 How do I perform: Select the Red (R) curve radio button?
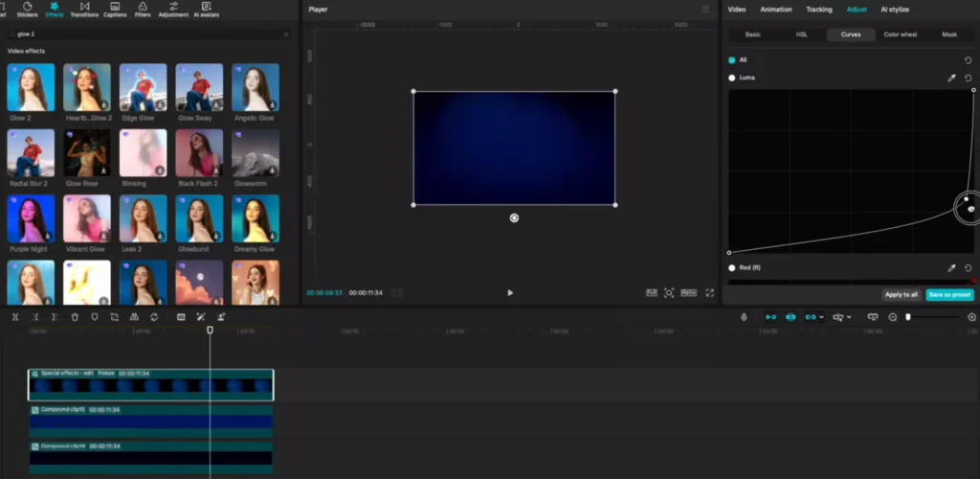coord(732,268)
